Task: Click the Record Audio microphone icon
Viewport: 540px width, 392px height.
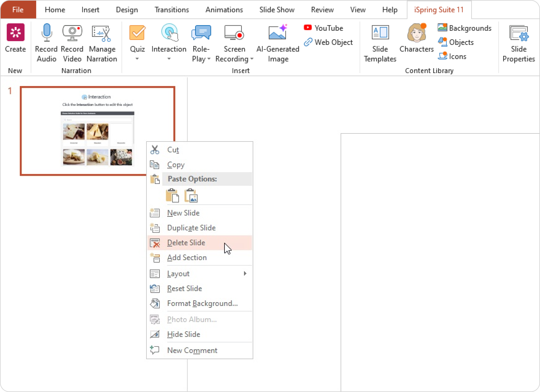Action: 46,33
